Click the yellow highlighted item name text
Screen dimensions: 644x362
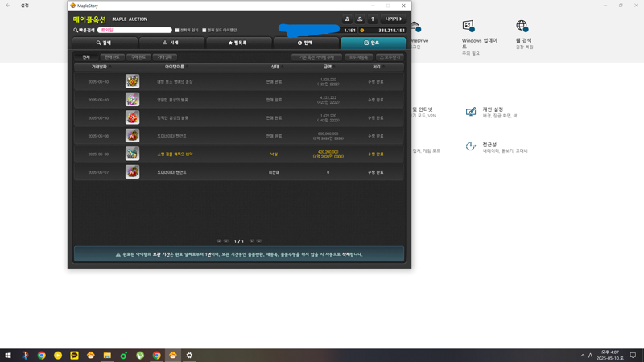(x=175, y=154)
